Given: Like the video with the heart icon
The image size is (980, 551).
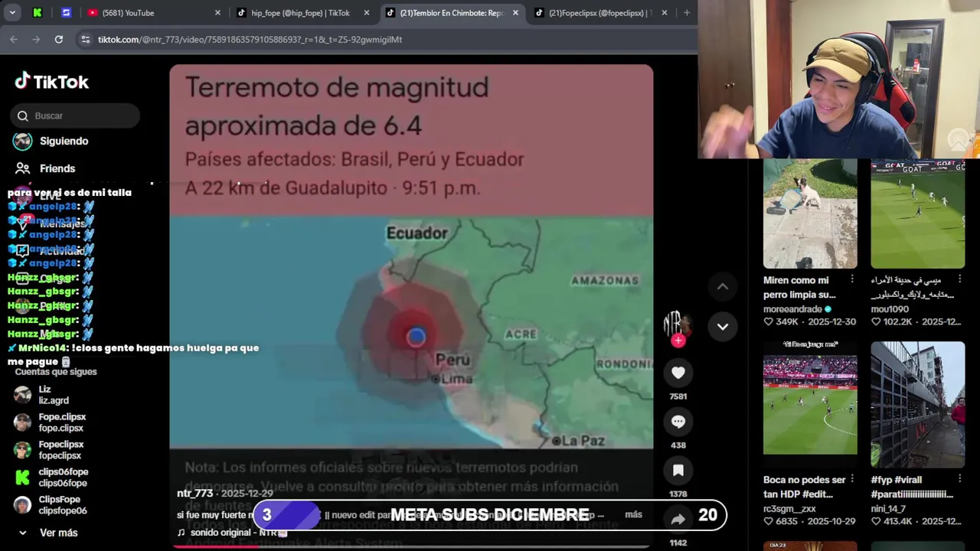Looking at the screenshot, I should point(678,373).
